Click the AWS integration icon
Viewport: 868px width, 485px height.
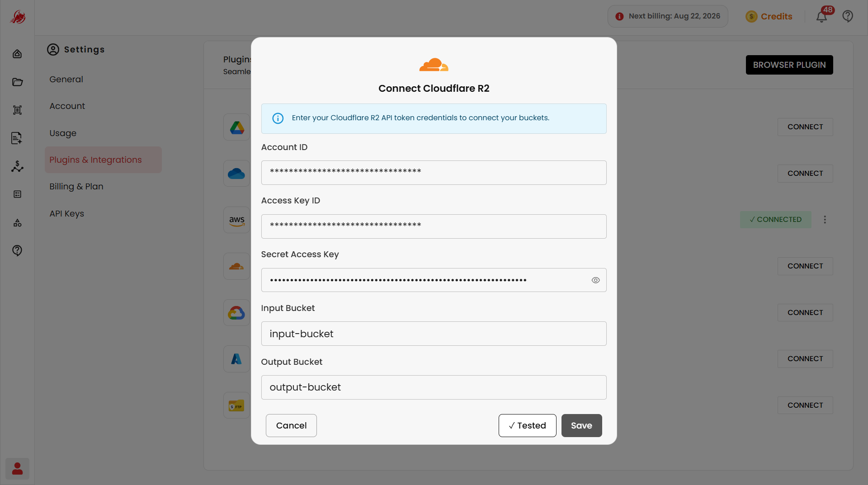click(x=237, y=220)
